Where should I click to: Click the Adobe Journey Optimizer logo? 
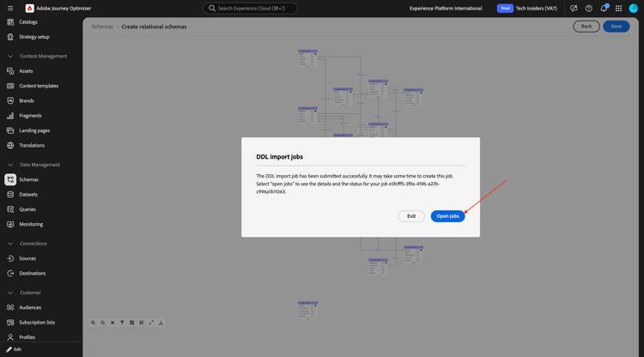click(x=29, y=9)
